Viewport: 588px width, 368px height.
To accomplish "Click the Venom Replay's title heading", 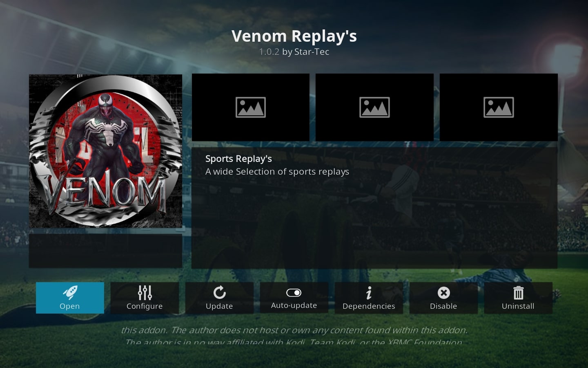I will [x=294, y=36].
